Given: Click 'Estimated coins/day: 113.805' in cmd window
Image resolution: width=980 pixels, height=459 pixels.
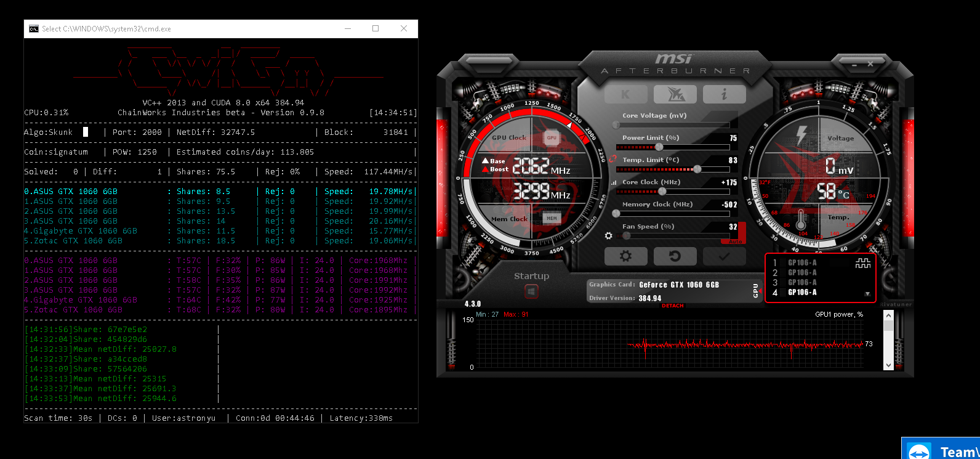Looking at the screenshot, I should (x=245, y=152).
